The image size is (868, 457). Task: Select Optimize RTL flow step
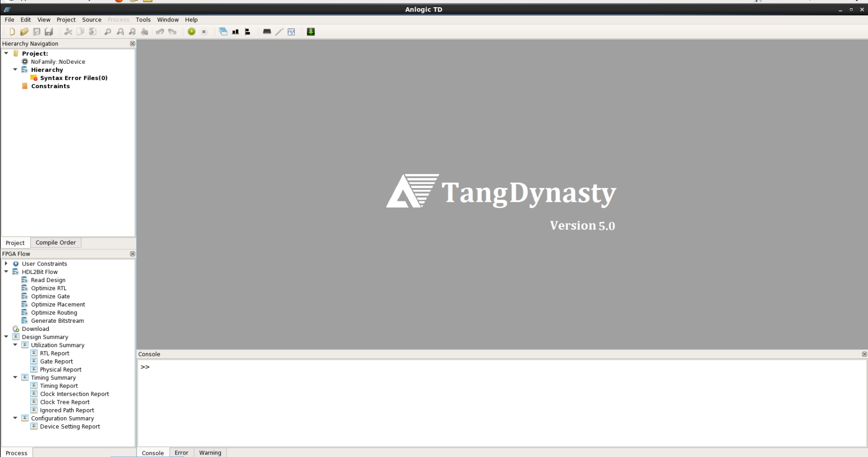click(49, 288)
